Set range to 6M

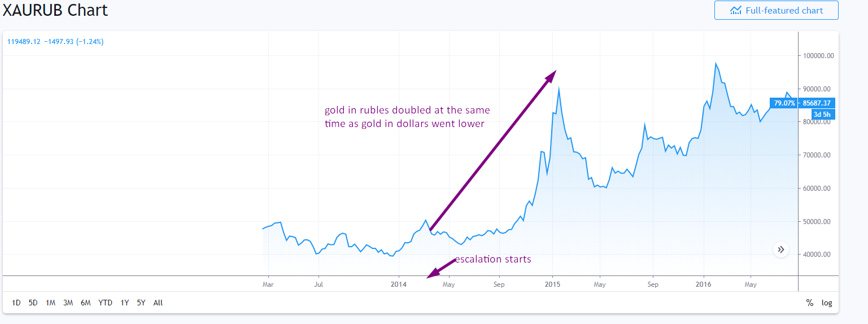pyautogui.click(x=86, y=303)
